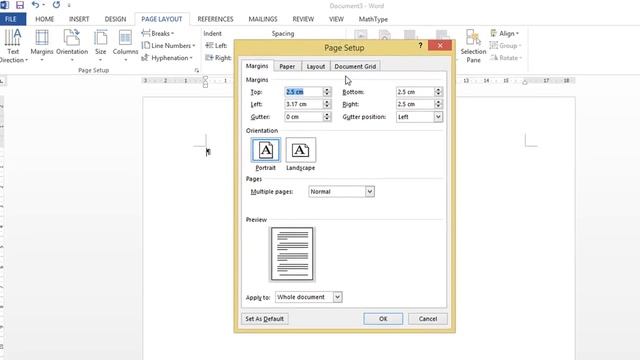Switch to the MAILINGS ribbon tab

pyautogui.click(x=263, y=19)
